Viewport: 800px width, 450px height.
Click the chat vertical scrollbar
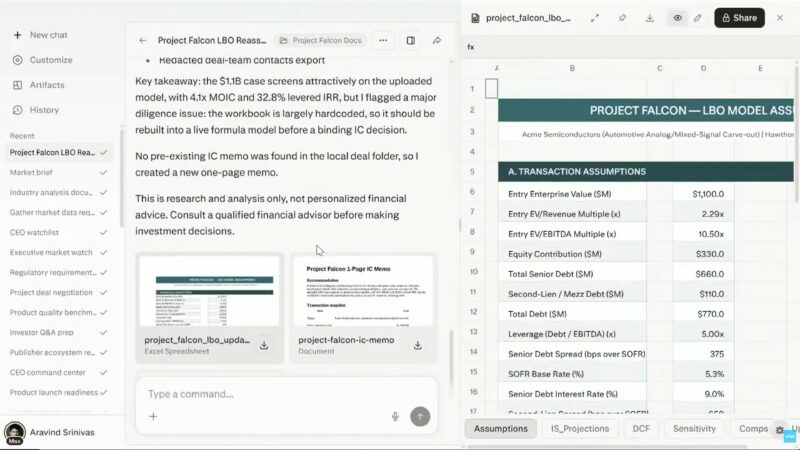[x=451, y=357]
